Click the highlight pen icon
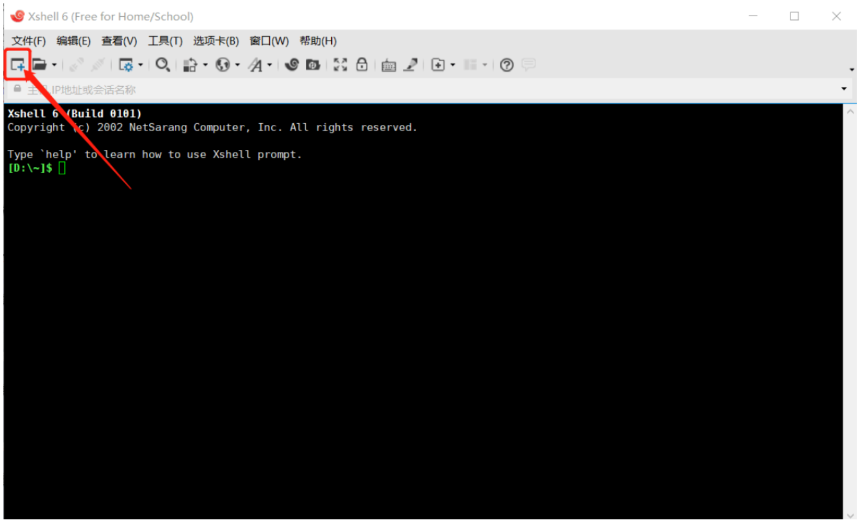 pos(410,65)
